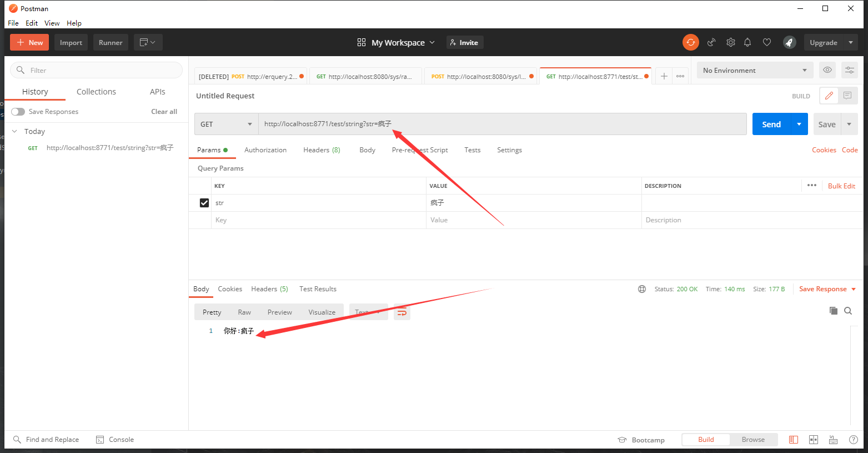This screenshot has width=868, height=453.
Task: Switch to Browse mode
Action: click(753, 440)
